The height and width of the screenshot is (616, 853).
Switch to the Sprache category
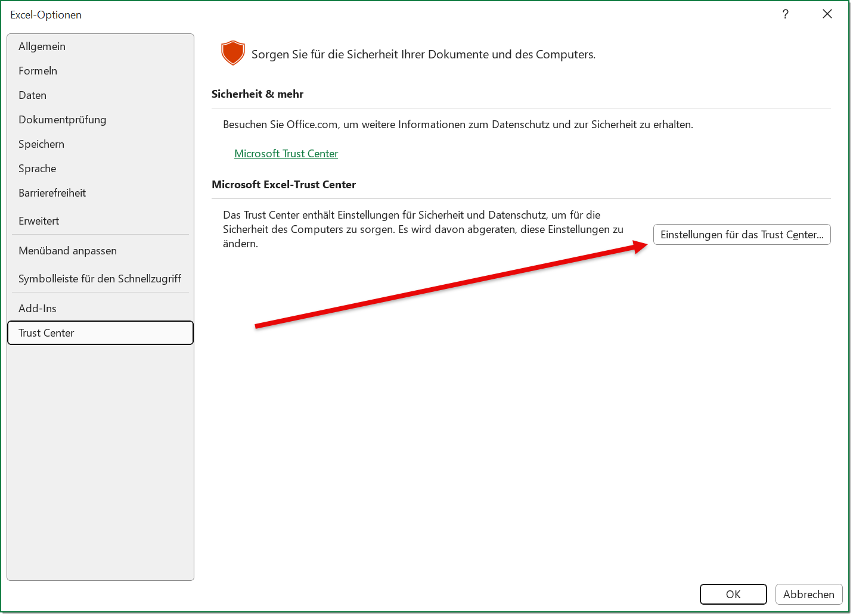(37, 169)
